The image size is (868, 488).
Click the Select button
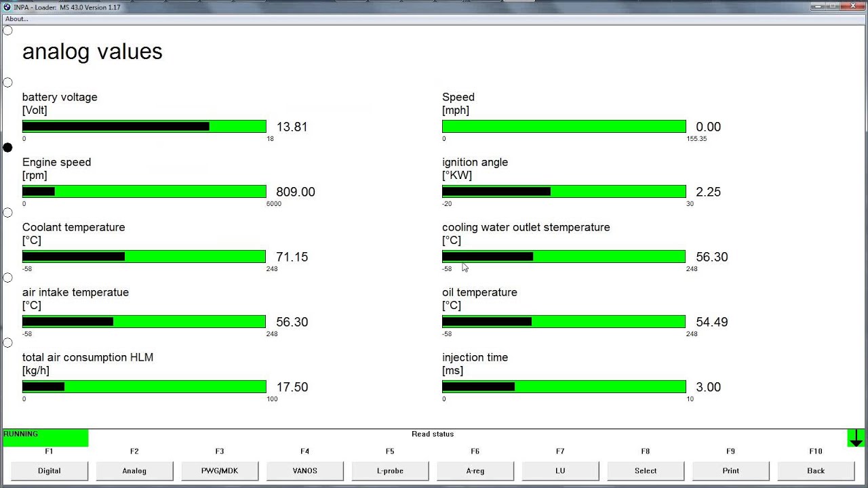coord(646,470)
